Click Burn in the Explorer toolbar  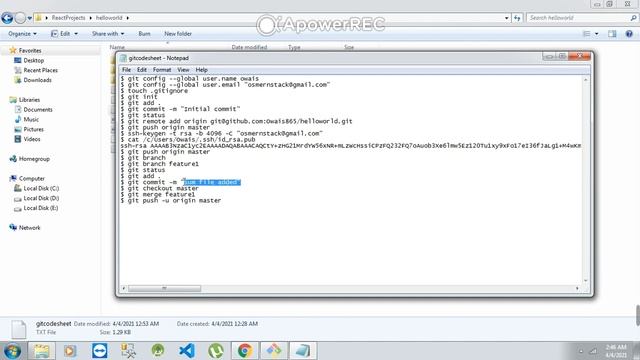coord(144,33)
